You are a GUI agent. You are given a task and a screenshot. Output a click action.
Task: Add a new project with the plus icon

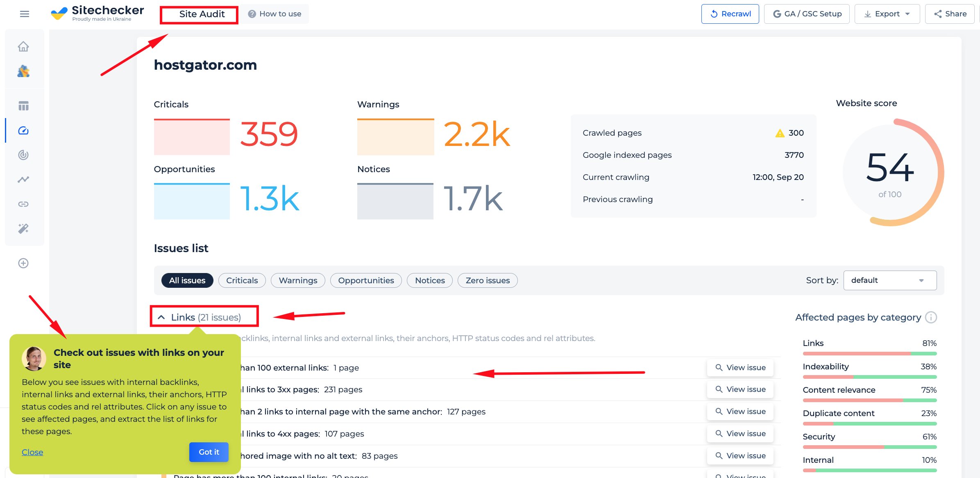(x=23, y=263)
